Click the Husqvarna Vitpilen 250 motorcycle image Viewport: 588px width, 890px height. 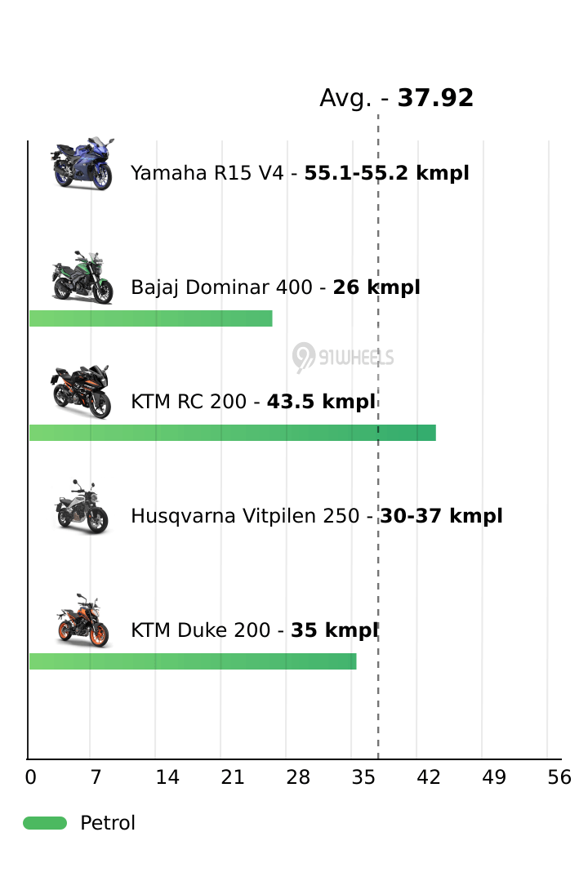82,507
